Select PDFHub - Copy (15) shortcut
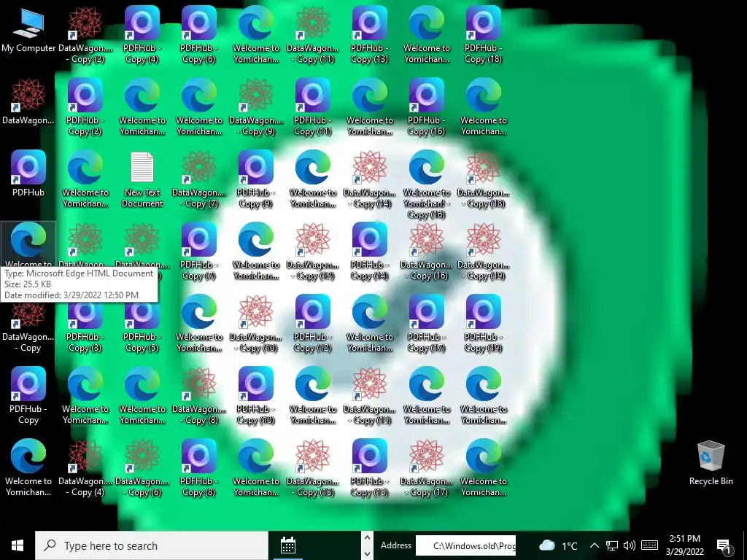The image size is (747, 560). click(369, 469)
